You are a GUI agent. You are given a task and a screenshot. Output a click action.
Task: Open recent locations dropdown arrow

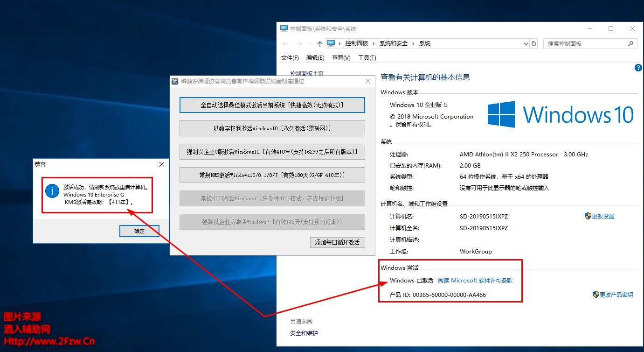pyautogui.click(x=310, y=44)
